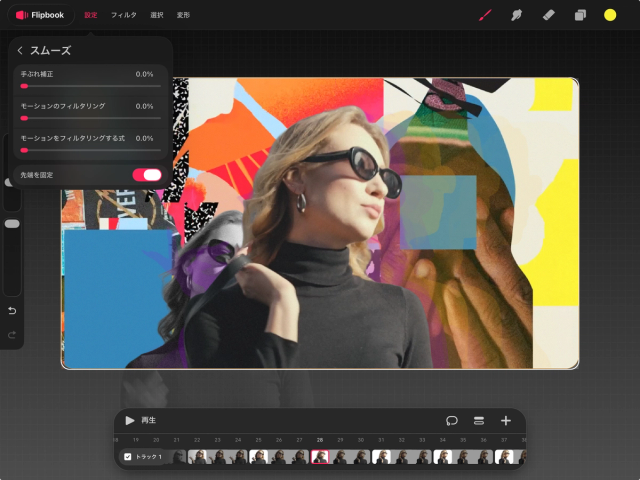Click the Undo arrow in left sidebar
Image resolution: width=640 pixels, height=480 pixels.
click(x=12, y=310)
